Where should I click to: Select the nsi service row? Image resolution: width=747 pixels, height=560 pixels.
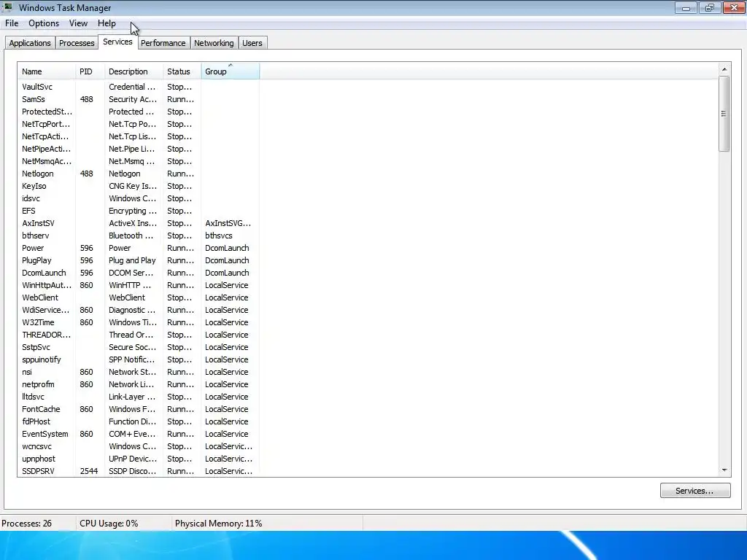[x=138, y=371]
